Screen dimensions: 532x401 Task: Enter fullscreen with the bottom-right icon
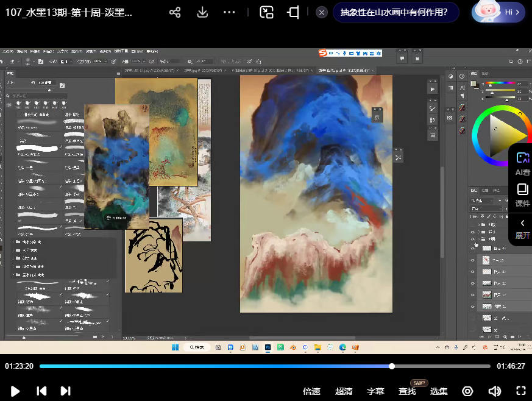coord(521,391)
